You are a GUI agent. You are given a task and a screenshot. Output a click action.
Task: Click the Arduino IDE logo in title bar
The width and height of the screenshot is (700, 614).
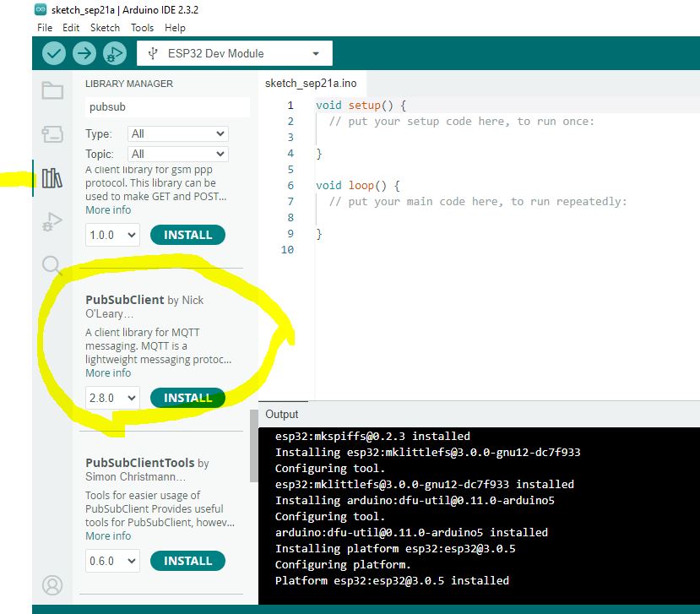click(x=41, y=9)
